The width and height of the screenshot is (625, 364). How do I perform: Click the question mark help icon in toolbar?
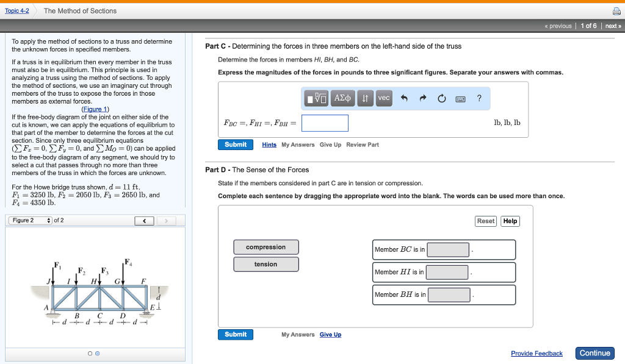click(479, 98)
